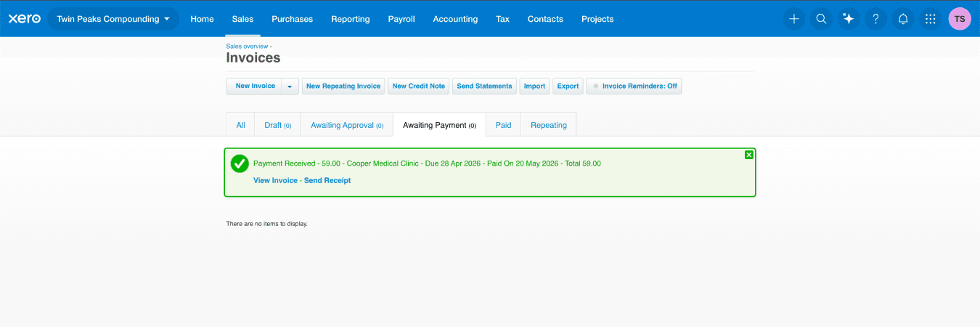Viewport: 980px width, 327px height.
Task: Open the TS user profile avatar
Action: point(960,19)
